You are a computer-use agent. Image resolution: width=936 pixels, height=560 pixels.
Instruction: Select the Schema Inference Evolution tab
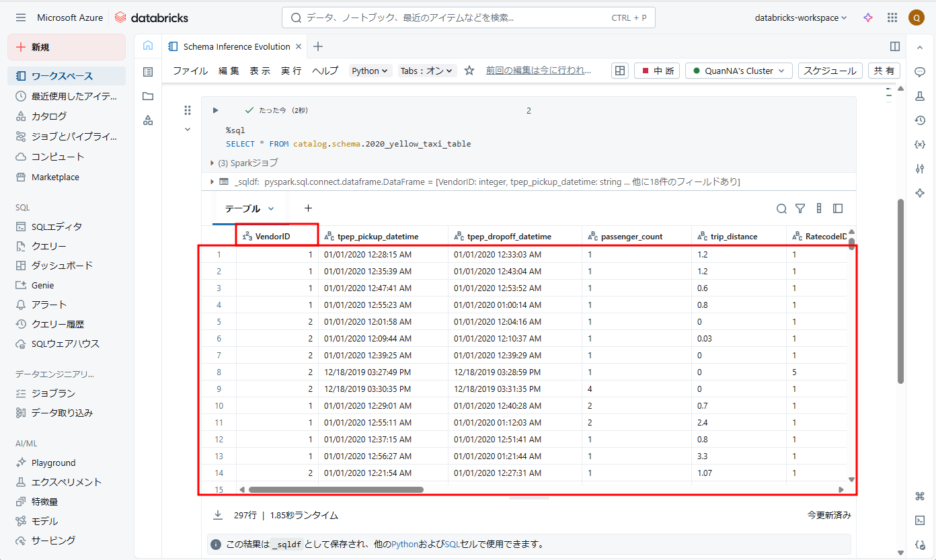[236, 46]
